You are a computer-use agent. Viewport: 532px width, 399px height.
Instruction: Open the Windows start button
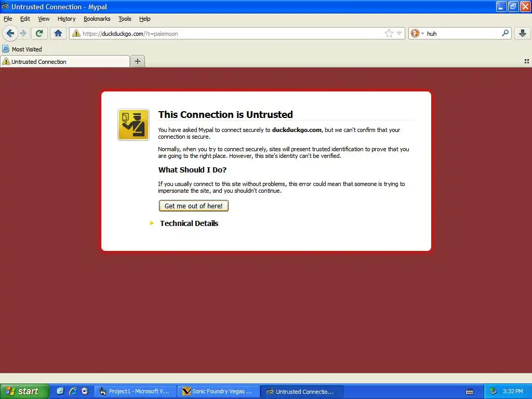(24, 391)
